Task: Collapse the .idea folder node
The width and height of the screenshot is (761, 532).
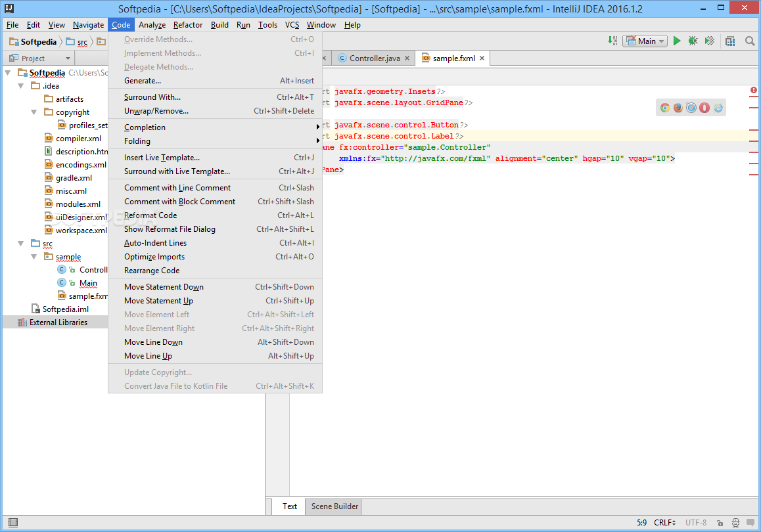Action: tap(21, 86)
